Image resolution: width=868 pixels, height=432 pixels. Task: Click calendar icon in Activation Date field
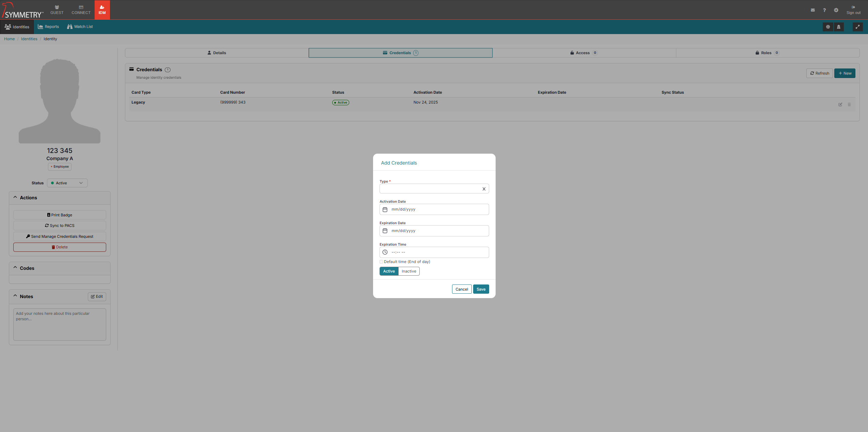coord(385,210)
